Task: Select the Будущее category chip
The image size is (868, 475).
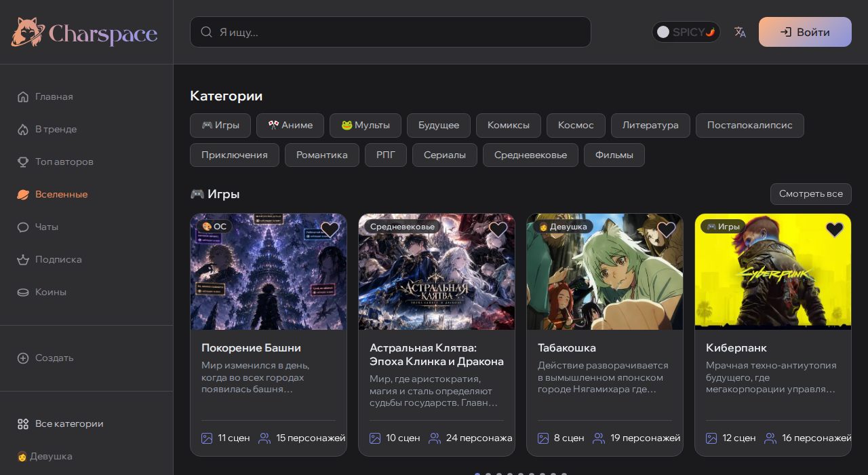Action: tap(439, 126)
